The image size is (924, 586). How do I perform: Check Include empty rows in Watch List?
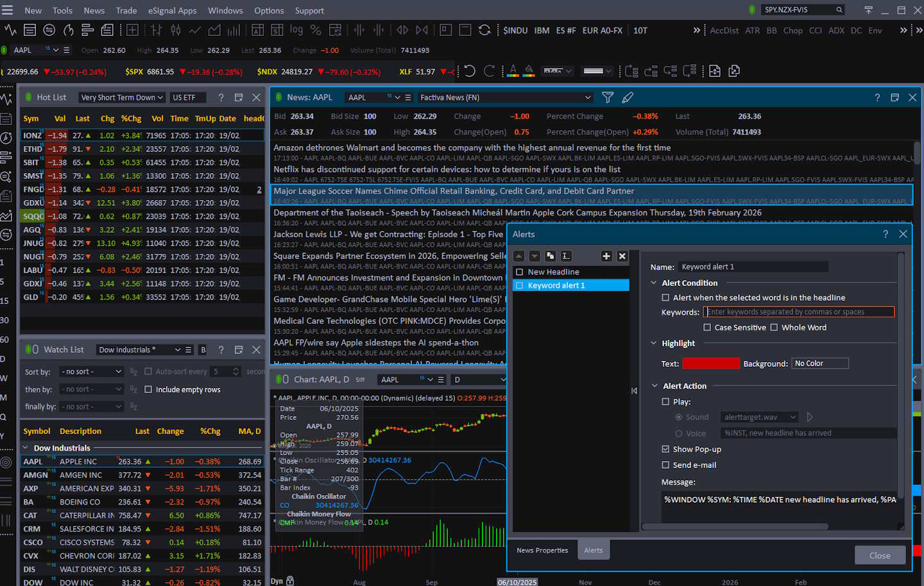[x=148, y=389]
